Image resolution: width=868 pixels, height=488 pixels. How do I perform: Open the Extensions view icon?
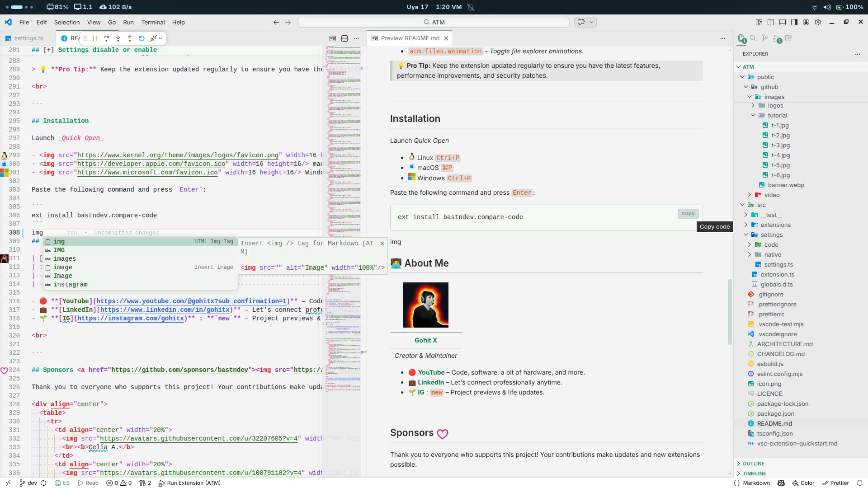[x=788, y=38]
